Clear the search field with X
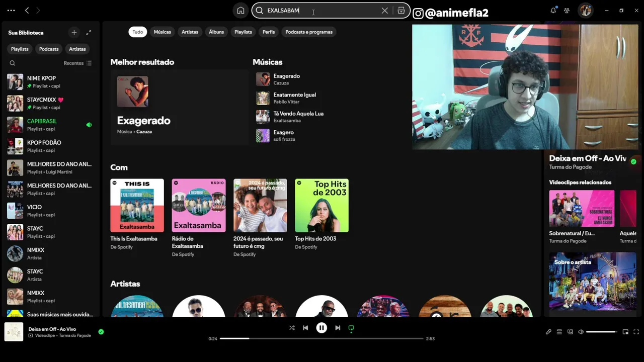The height and width of the screenshot is (362, 644). click(385, 11)
